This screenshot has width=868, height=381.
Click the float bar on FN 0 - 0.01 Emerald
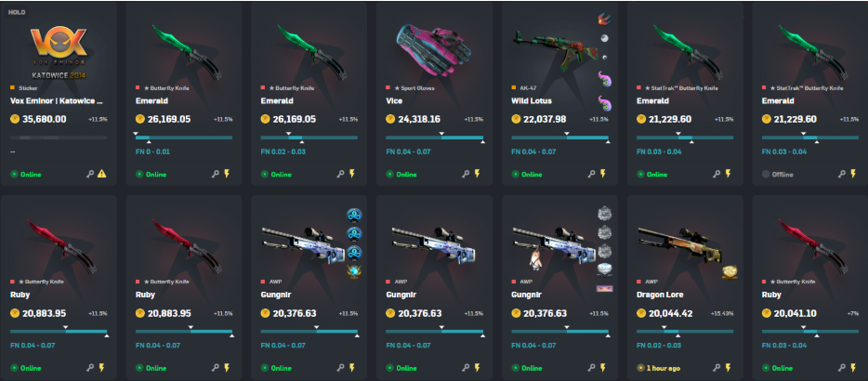[184, 138]
